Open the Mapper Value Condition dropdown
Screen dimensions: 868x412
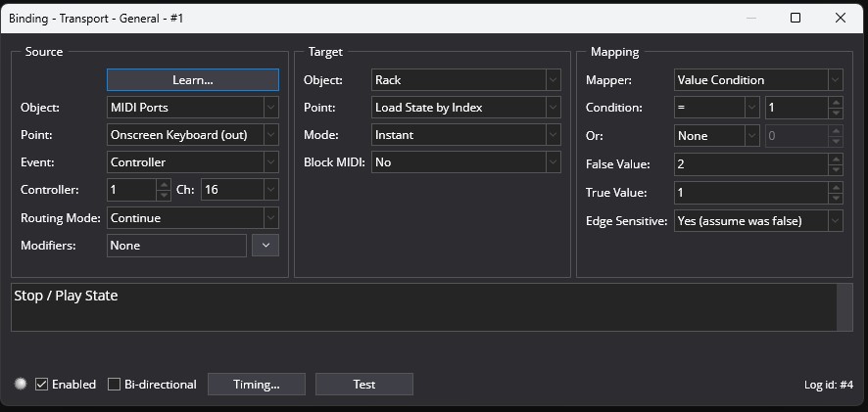(x=758, y=79)
